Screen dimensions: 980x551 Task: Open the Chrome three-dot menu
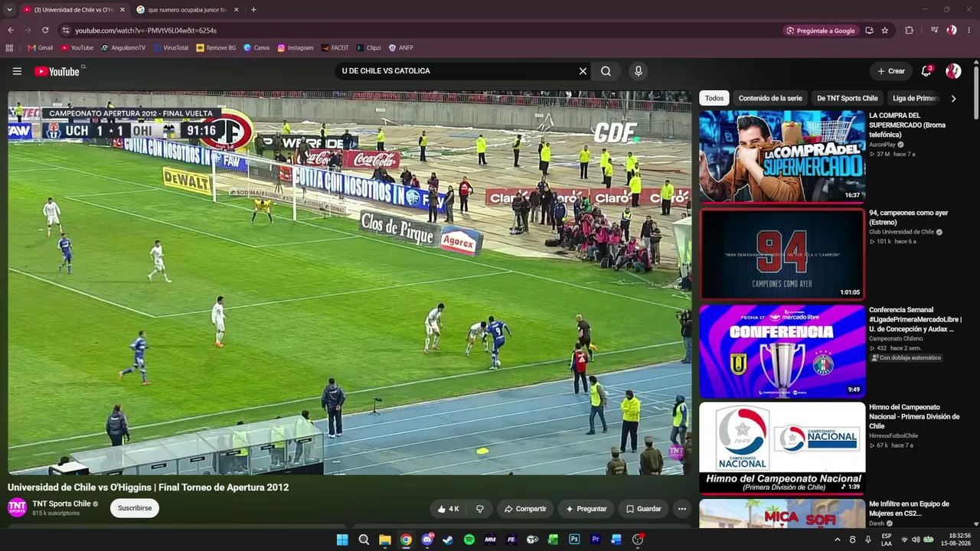(x=969, y=31)
